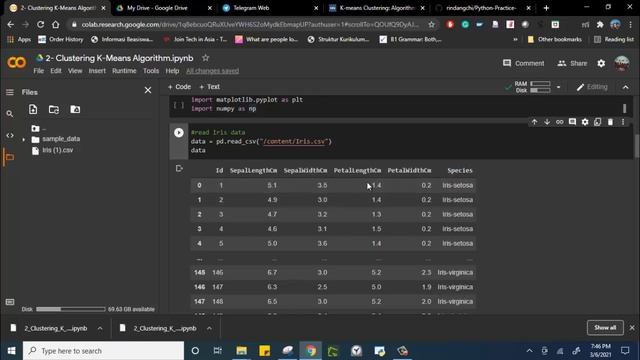Open notebook settings gear in header

click(x=601, y=63)
